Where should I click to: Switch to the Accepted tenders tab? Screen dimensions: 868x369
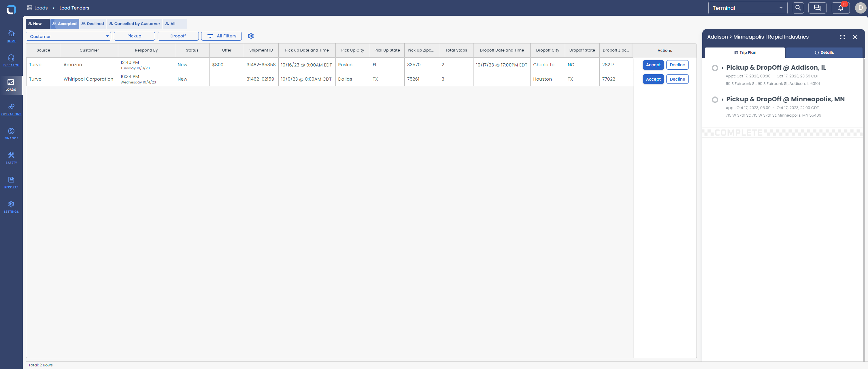[65, 24]
